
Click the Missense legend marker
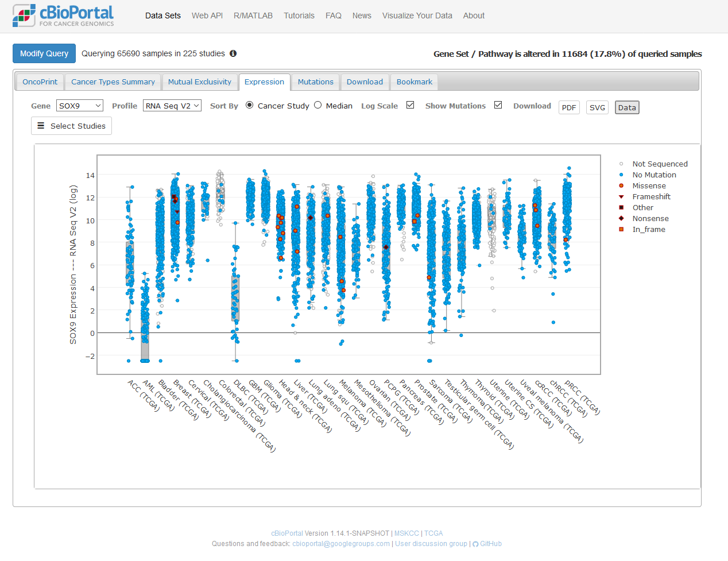tap(621, 185)
